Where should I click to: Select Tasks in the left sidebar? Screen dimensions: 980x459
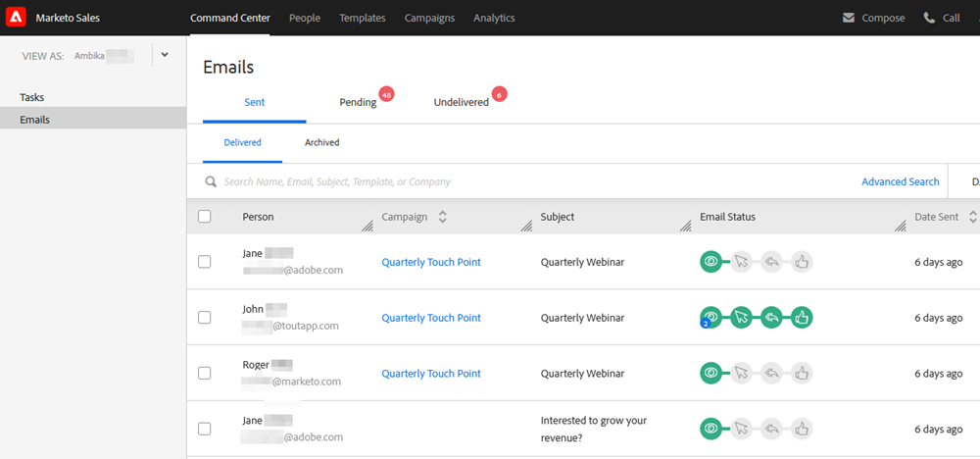(x=32, y=97)
